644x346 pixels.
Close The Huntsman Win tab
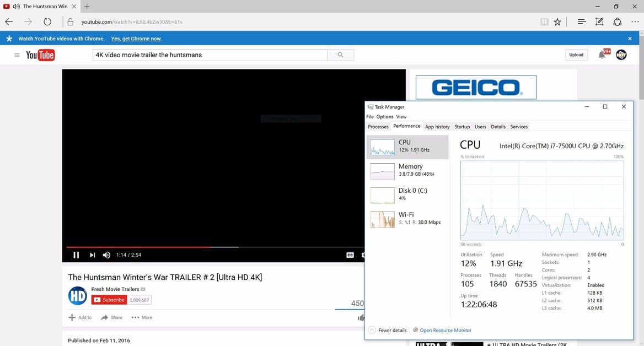tap(74, 6)
